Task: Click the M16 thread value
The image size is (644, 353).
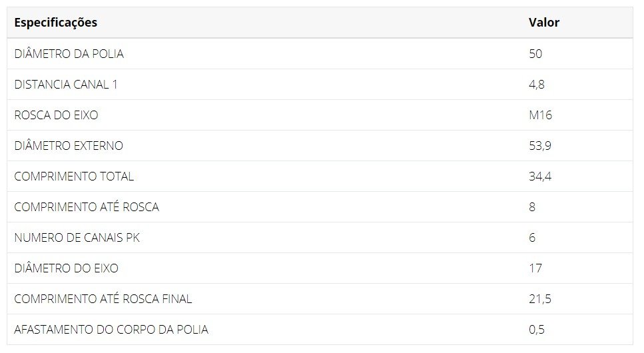Action: 541,115
